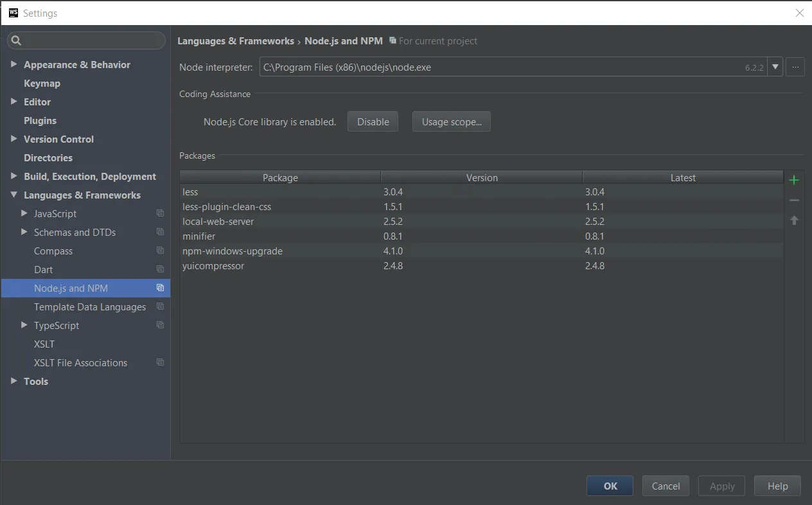Click the Apply button
The width and height of the screenshot is (812, 505).
[722, 486]
